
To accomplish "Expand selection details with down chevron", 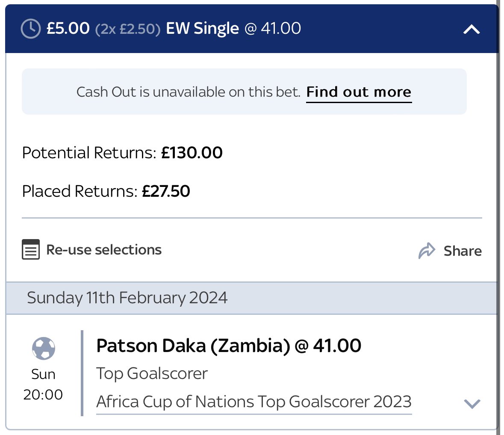I will click(472, 403).
